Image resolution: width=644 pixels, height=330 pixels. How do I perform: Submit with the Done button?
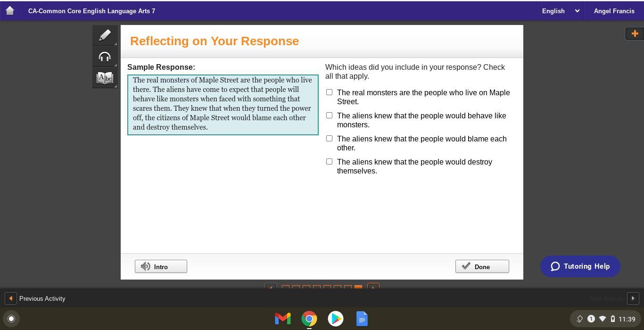click(x=482, y=266)
